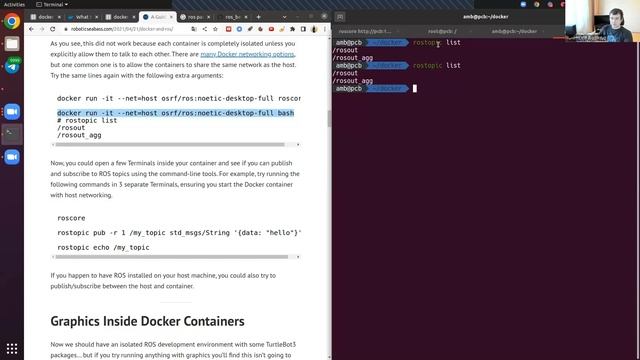640x360 pixels.
Task: Click new terminal tab icon in header
Action: 340,17
